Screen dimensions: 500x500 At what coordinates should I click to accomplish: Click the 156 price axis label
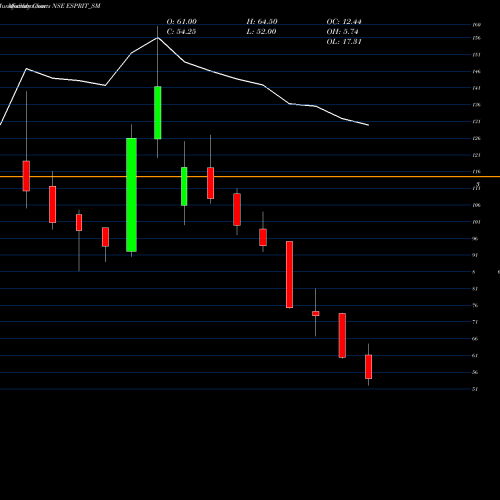(x=476, y=38)
